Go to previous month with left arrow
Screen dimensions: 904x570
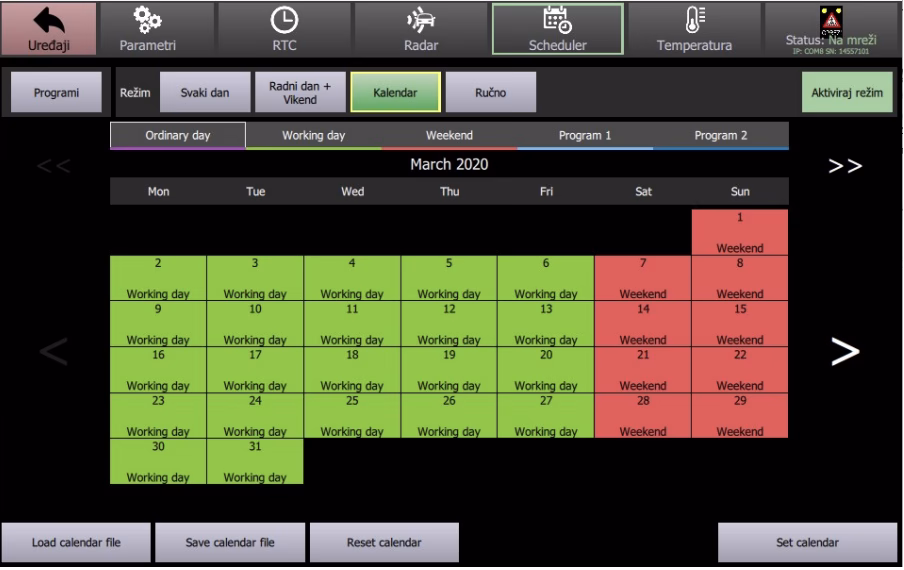pyautogui.click(x=54, y=350)
